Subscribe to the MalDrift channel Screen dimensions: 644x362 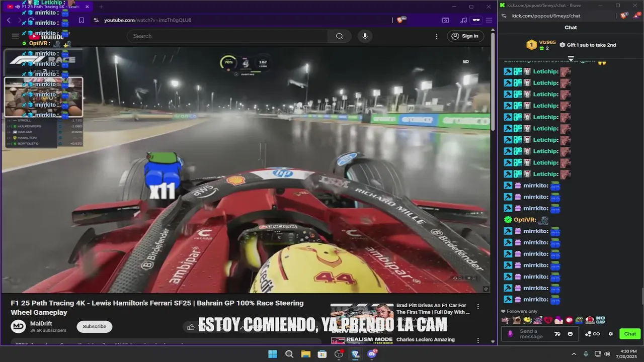click(94, 326)
